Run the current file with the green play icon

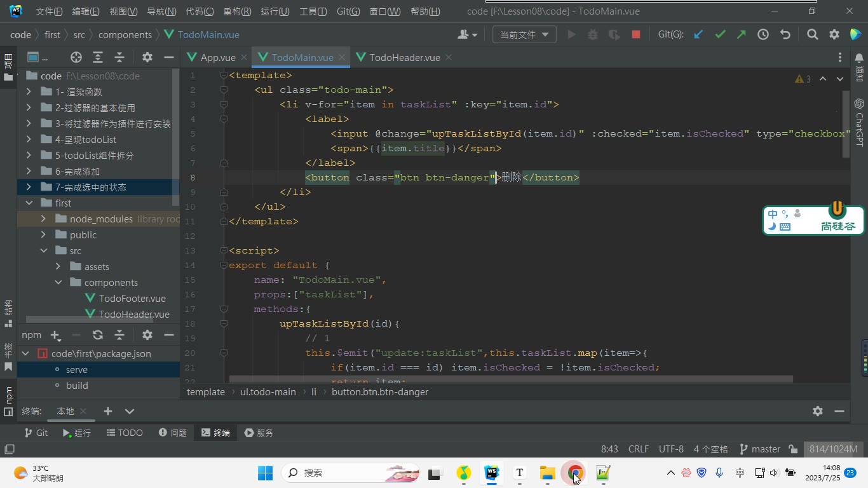(x=571, y=35)
